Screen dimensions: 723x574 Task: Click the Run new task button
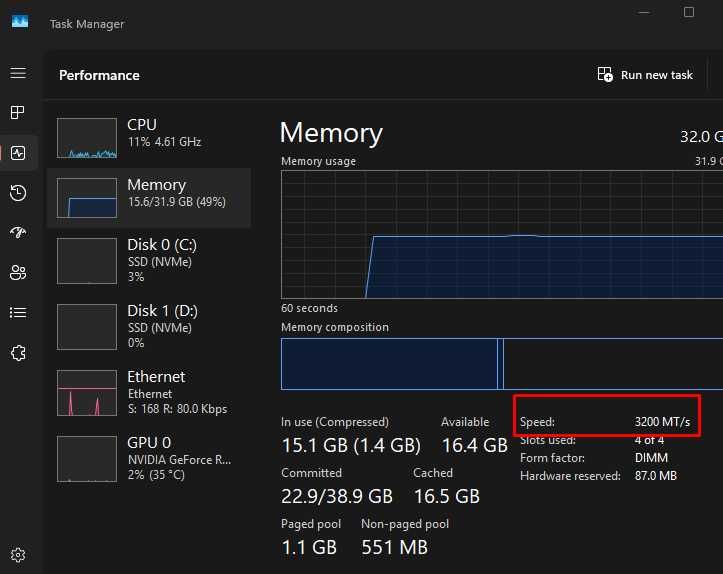click(x=645, y=75)
